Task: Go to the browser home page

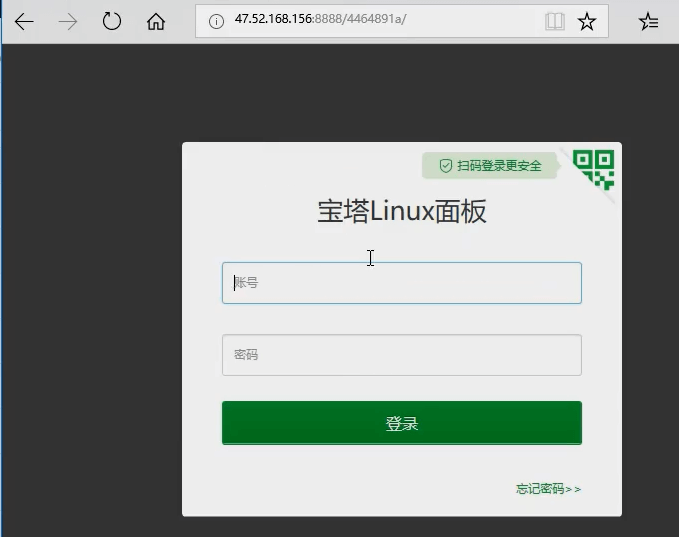Action: click(x=156, y=21)
